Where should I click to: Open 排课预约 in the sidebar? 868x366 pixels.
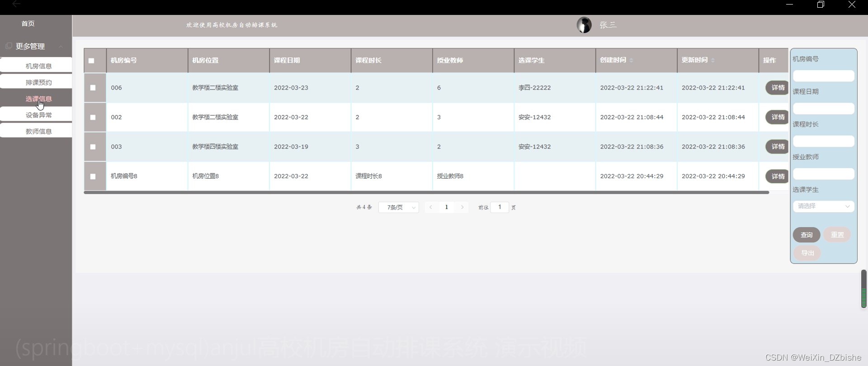[36, 82]
